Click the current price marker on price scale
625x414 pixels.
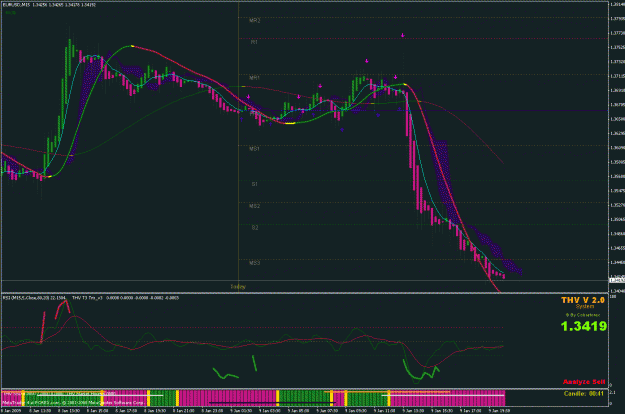point(617,280)
